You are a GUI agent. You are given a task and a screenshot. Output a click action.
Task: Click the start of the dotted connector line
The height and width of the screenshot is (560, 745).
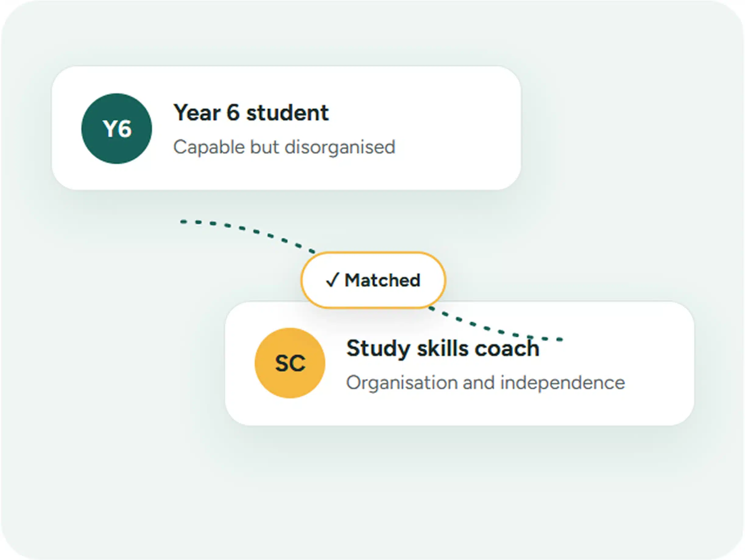184,222
